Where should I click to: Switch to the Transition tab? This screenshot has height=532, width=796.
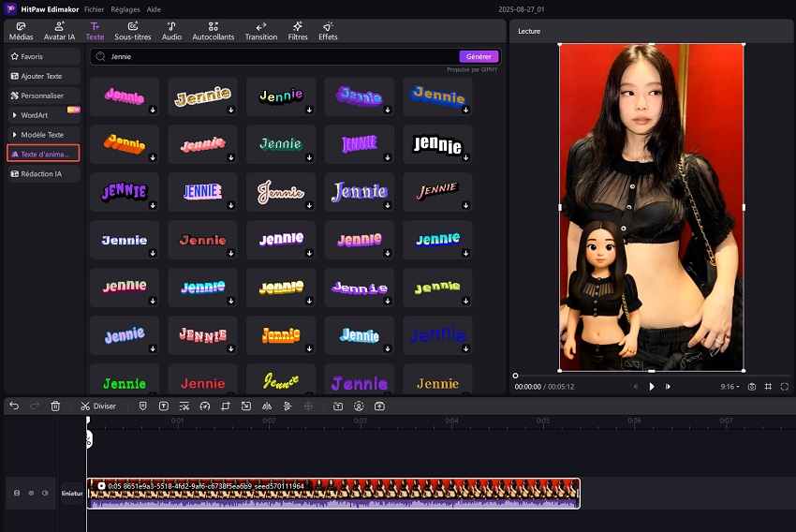tap(260, 31)
